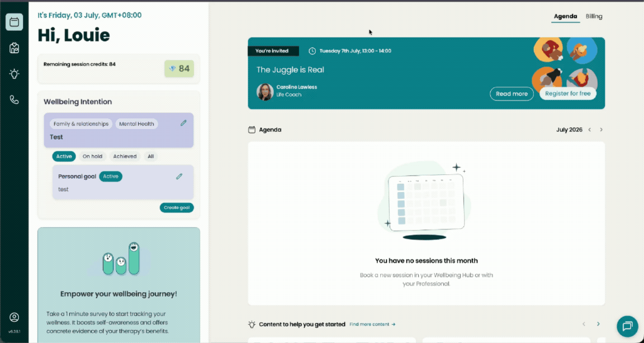644x343 pixels.
Task: Click the You're invited label
Action: coord(273,51)
